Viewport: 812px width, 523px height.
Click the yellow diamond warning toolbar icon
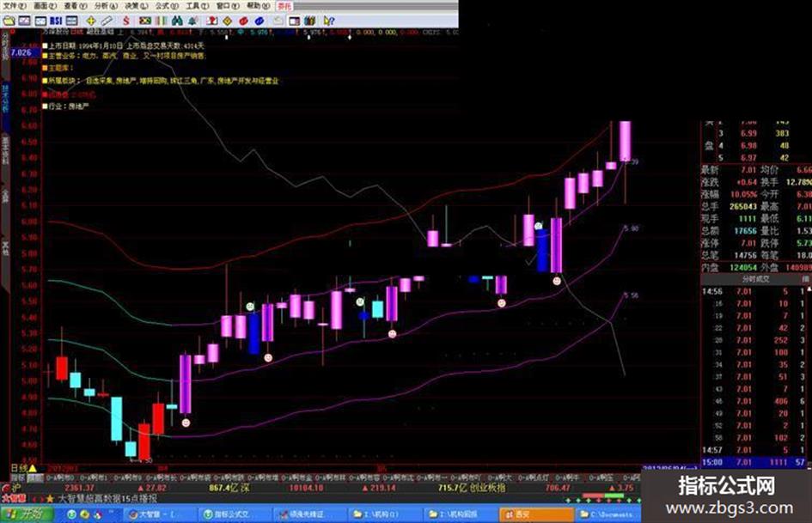(x=228, y=21)
